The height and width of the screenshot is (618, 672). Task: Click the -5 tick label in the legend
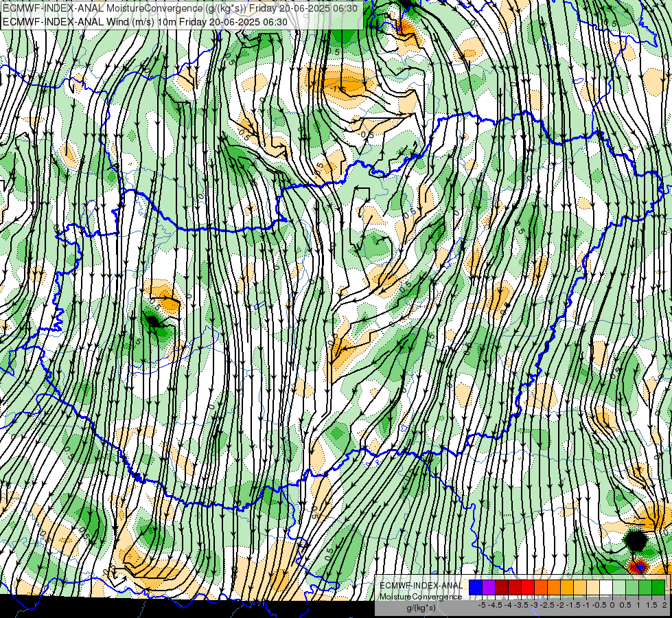[482, 605]
